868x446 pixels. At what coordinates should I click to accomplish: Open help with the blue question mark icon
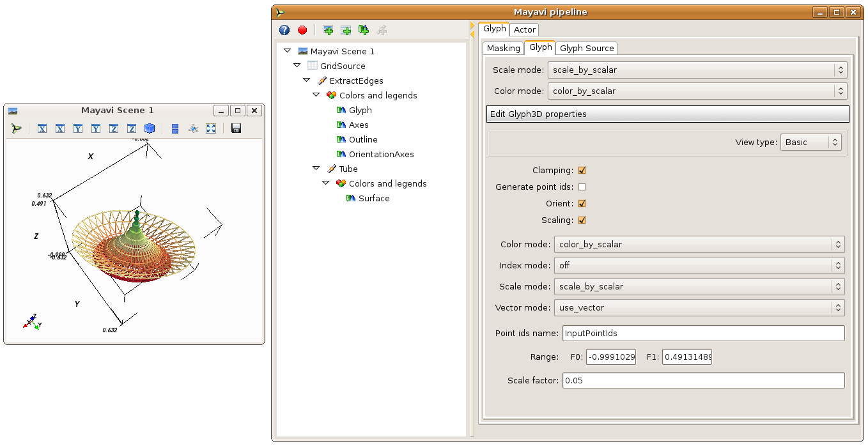pos(284,30)
